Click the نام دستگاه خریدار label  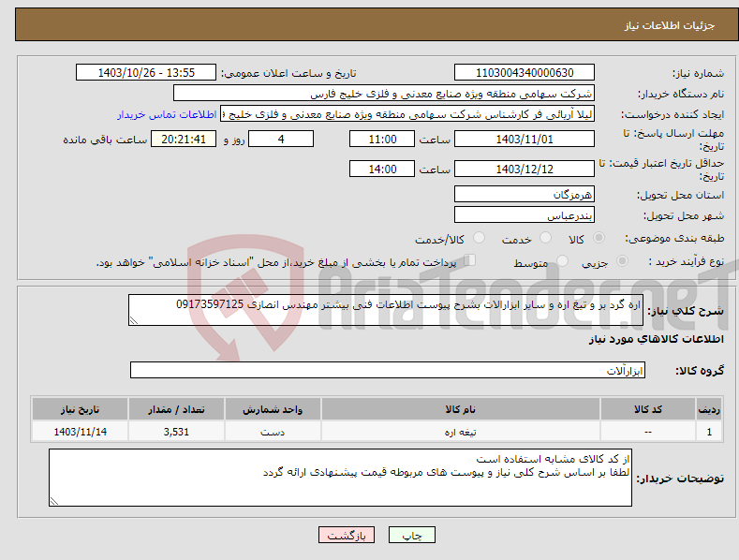[681, 95]
